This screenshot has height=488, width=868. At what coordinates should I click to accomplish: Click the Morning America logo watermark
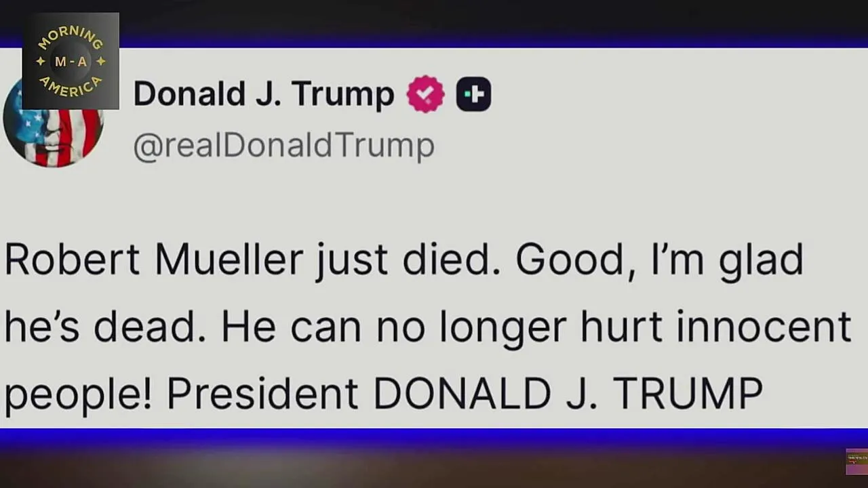coord(71,61)
